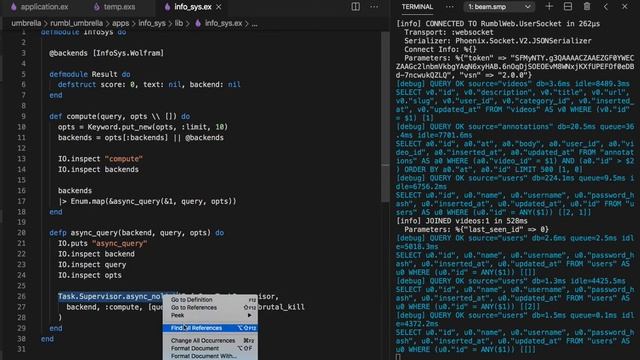The image size is (640, 360).
Task: Click the 'defstruct score: 0' line
Action: pyautogui.click(x=149, y=84)
